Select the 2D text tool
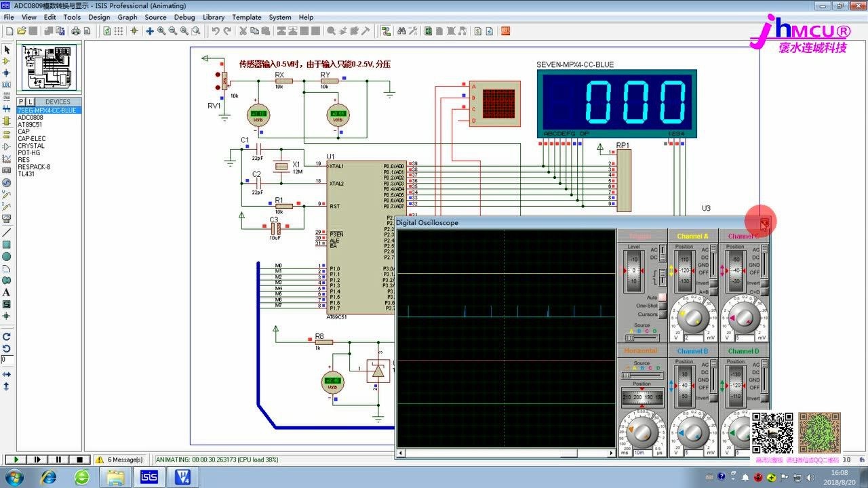Screen dimensions: 868x488 [x=7, y=292]
